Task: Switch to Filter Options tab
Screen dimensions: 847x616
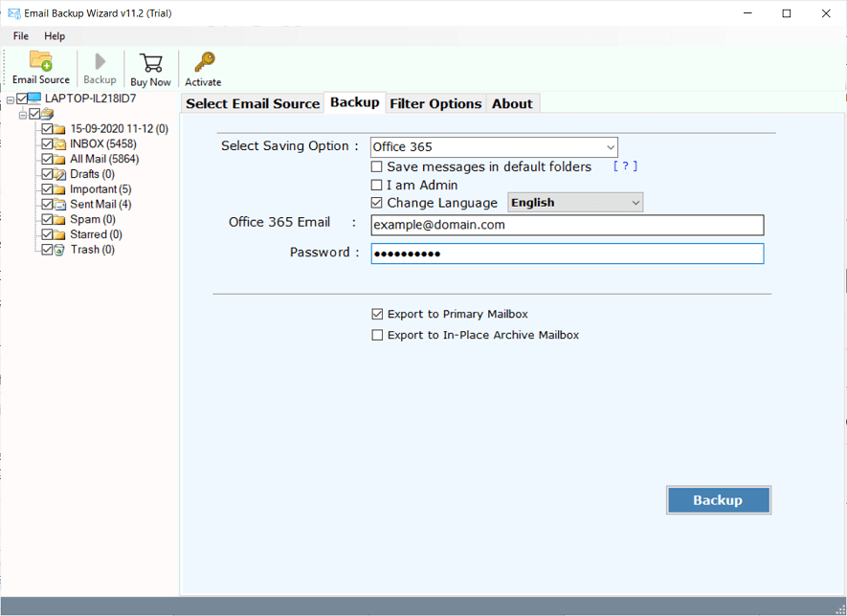Action: [x=435, y=103]
